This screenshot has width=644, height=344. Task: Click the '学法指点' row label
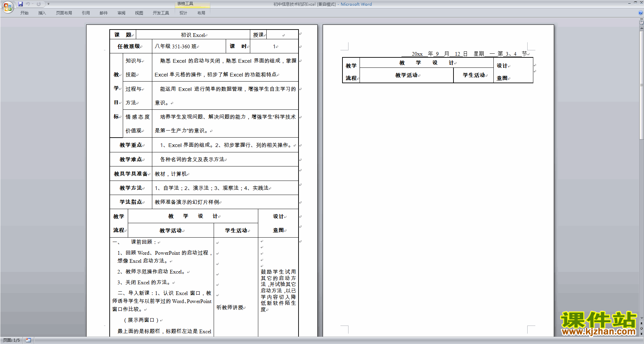pos(131,202)
